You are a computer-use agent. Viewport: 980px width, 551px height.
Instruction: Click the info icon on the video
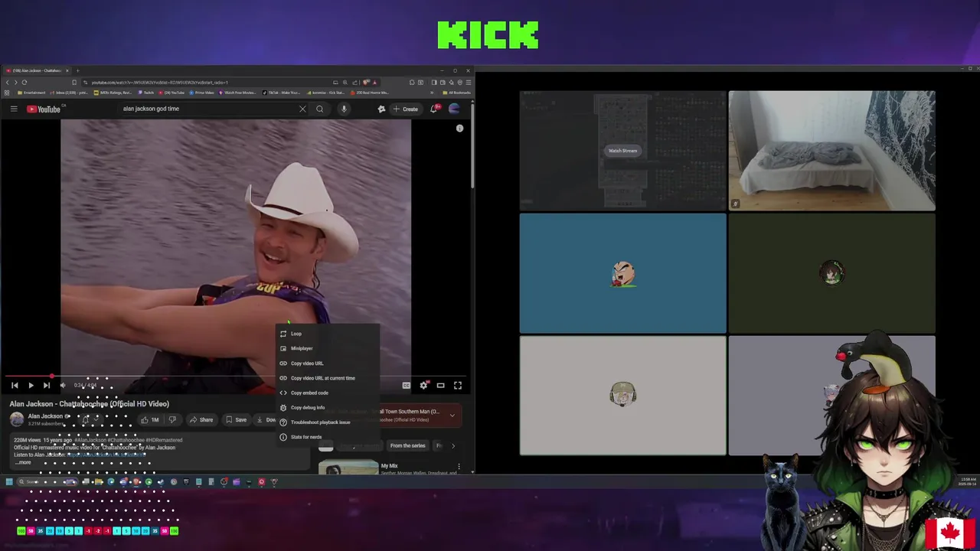pyautogui.click(x=459, y=129)
